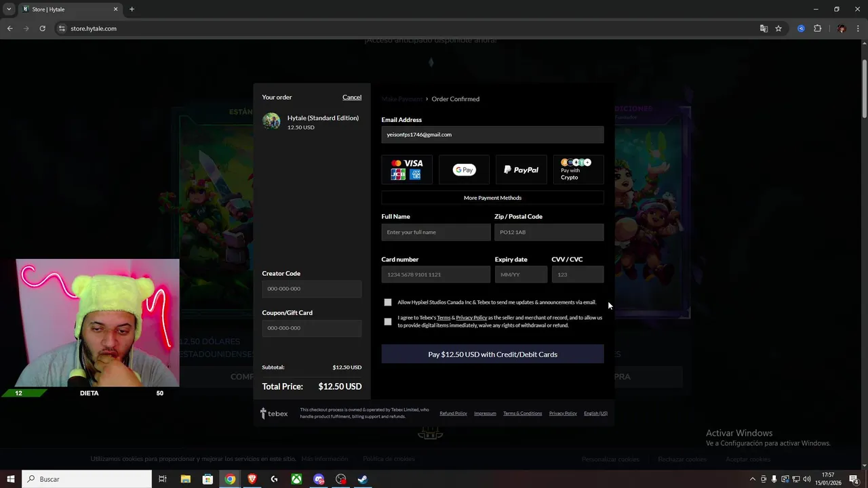Open OBS Studio from the taskbar
Screen dimensions: 868x488
[341, 479]
